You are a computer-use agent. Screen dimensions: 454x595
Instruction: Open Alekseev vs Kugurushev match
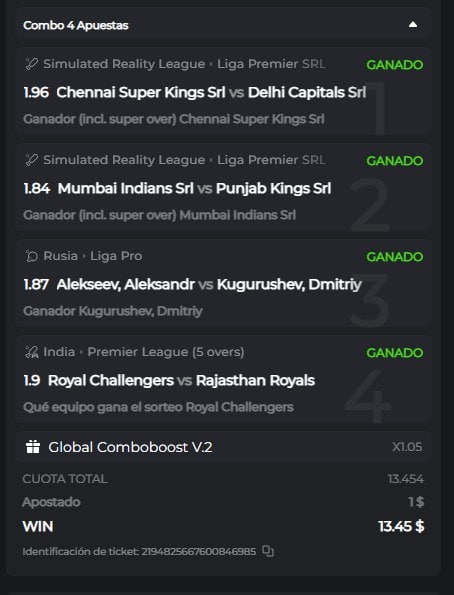tap(209, 284)
